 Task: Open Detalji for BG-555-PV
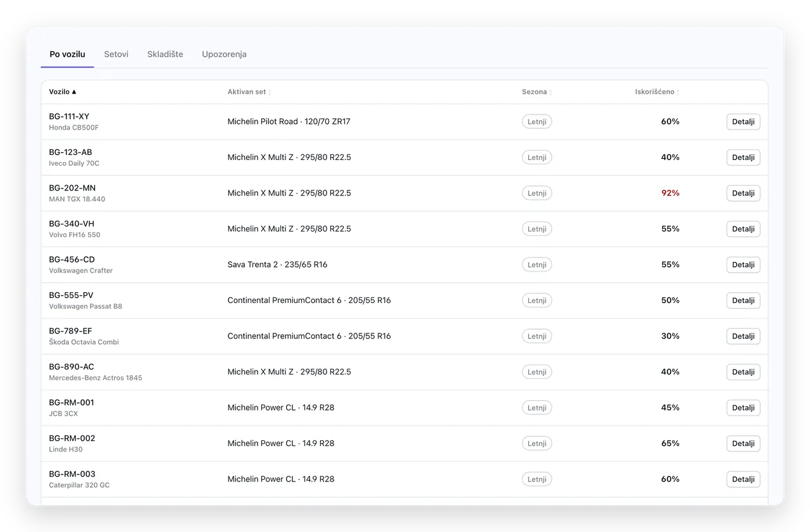click(744, 300)
